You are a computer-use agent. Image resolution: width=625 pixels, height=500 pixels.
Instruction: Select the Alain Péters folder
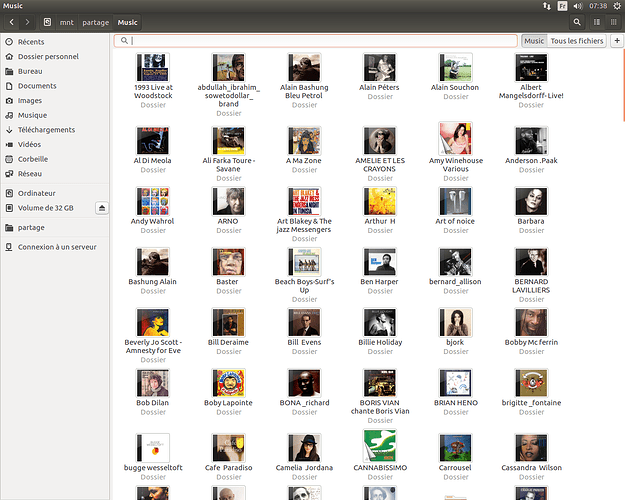coord(380,77)
